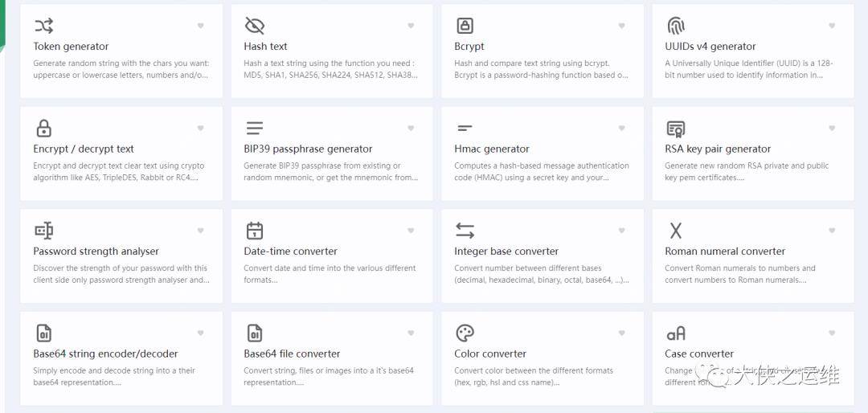Click the Color converter palette icon
Viewport: 868px width, 413px height.
point(465,333)
